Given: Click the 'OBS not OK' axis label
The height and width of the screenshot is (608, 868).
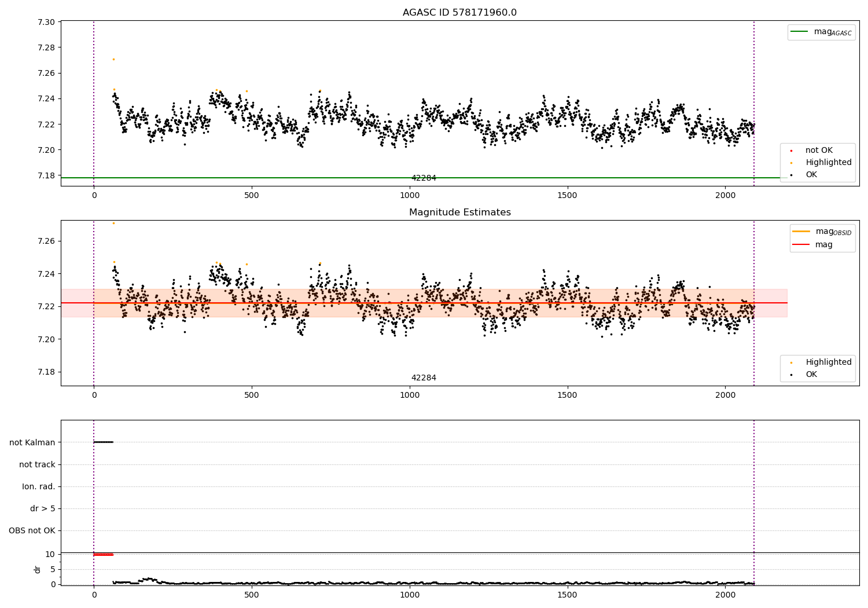Looking at the screenshot, I should coord(32,531).
